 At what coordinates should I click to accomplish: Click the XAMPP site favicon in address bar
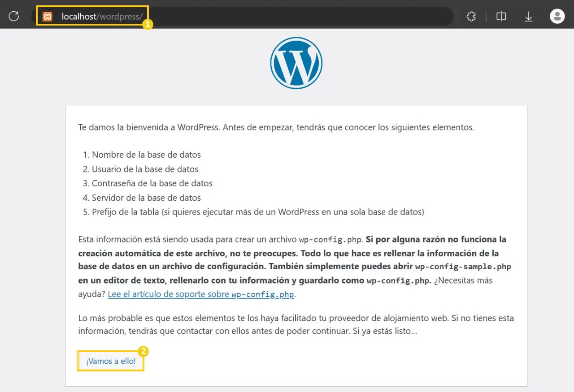tap(48, 17)
